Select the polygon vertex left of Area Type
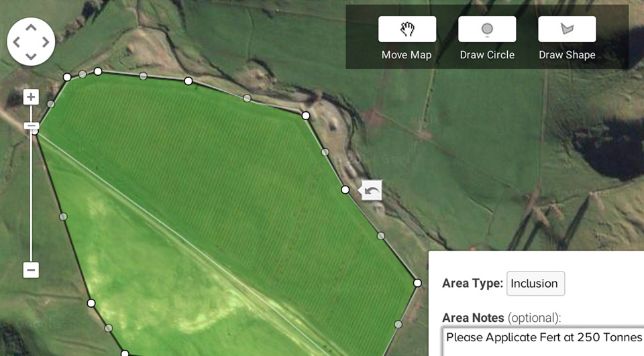 tap(417, 283)
